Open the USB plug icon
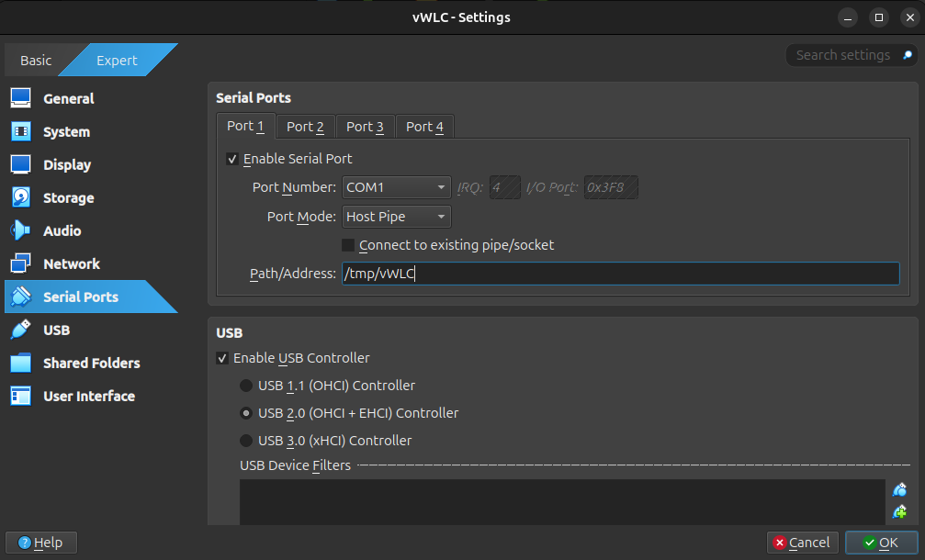 [x=21, y=330]
